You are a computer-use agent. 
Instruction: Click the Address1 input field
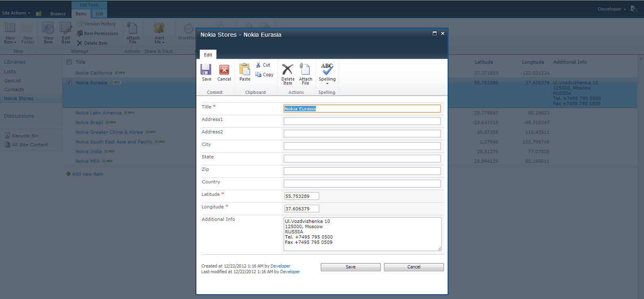point(362,121)
